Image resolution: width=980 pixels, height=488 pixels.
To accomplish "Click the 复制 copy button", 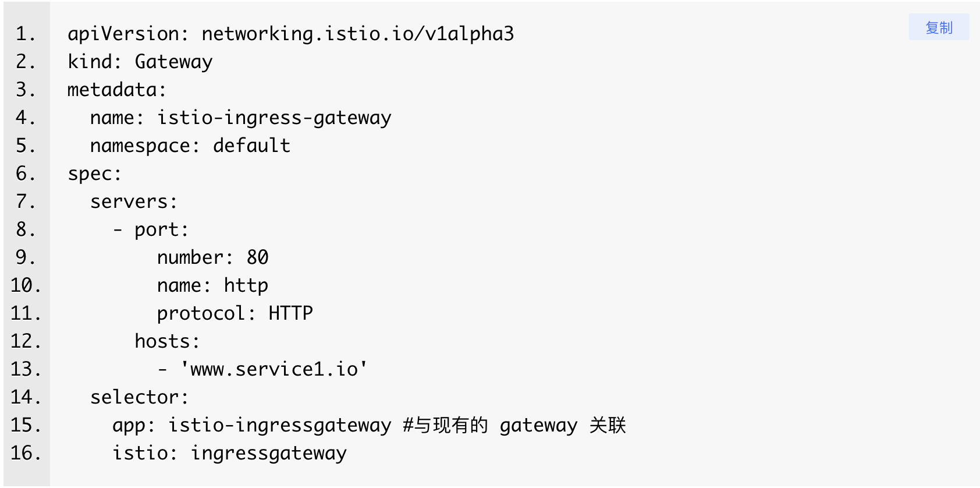I will coord(939,27).
